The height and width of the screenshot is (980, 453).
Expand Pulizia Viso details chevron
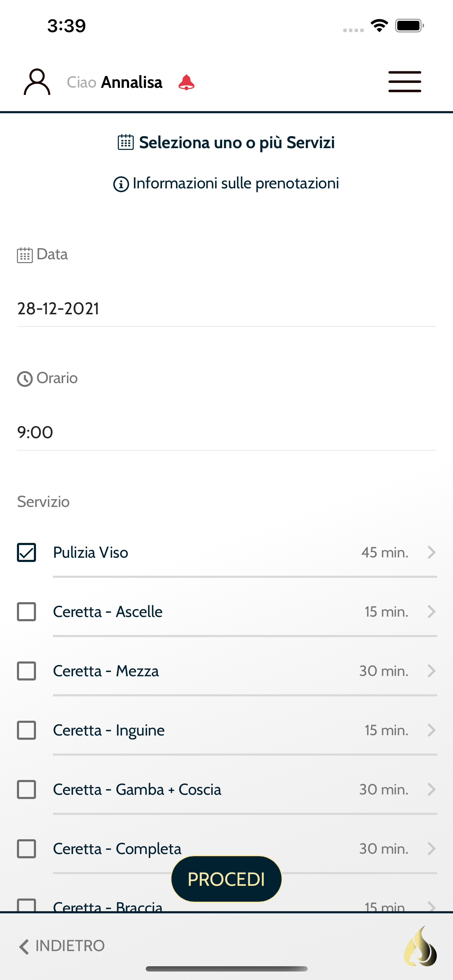coord(431,552)
